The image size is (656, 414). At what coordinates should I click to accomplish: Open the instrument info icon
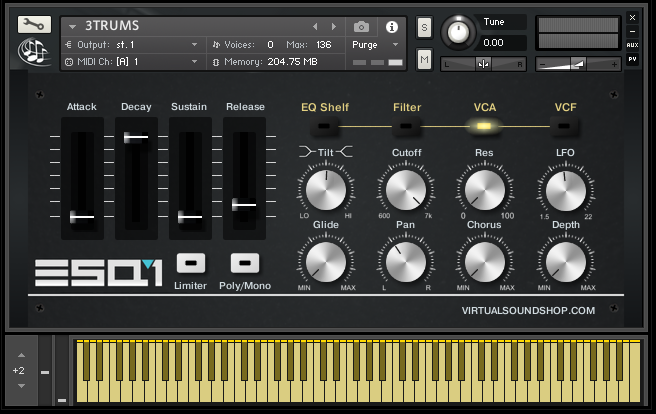point(391,26)
